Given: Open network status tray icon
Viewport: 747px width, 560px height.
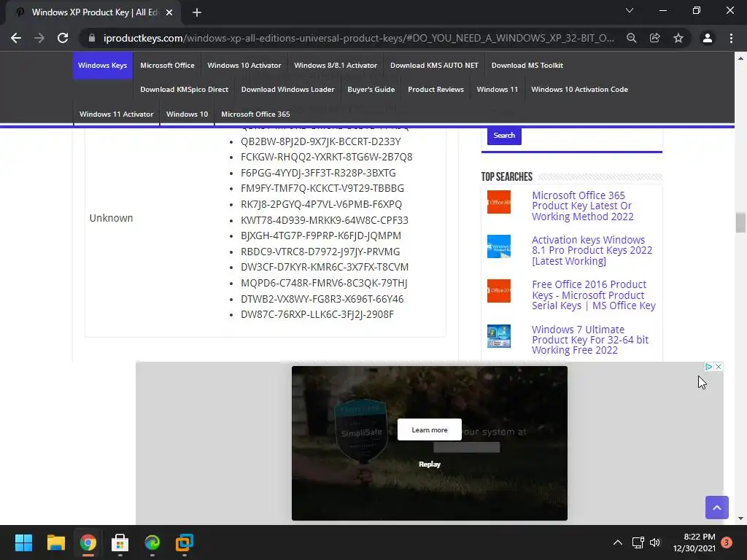Looking at the screenshot, I should pos(638,542).
